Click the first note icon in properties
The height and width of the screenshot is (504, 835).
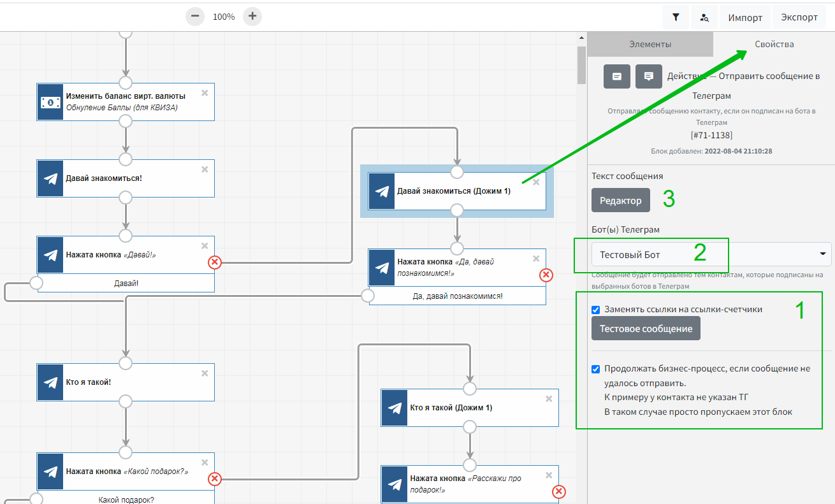pyautogui.click(x=617, y=76)
